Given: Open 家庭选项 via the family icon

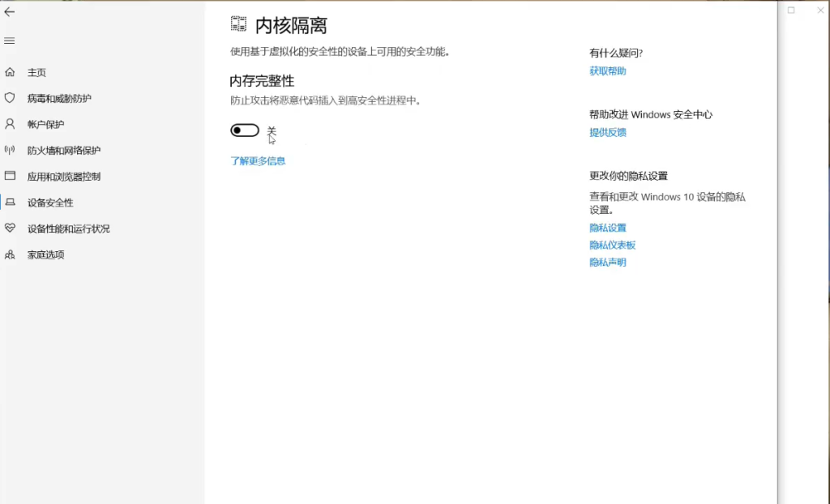Looking at the screenshot, I should tap(10, 254).
